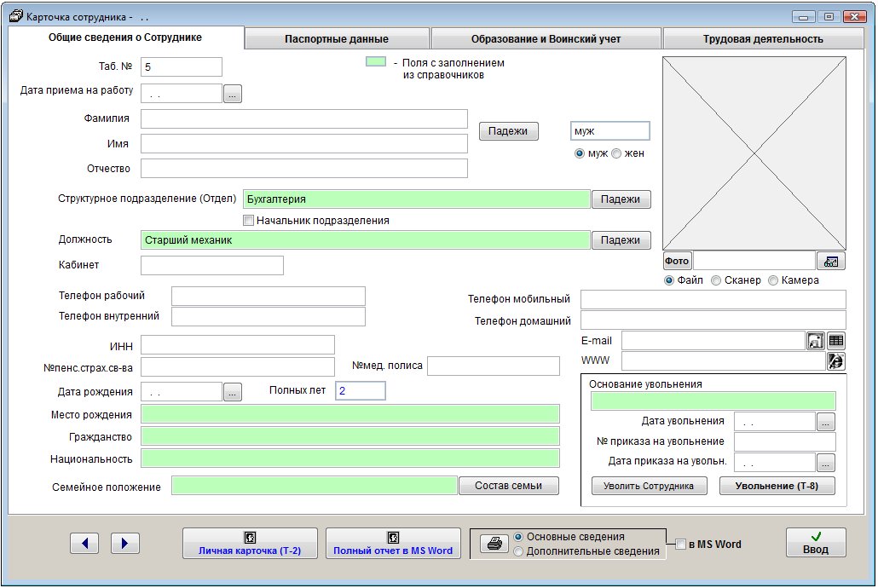The height and width of the screenshot is (588, 878).
Task: Open Образование и Воинский учет tab
Action: (x=546, y=39)
